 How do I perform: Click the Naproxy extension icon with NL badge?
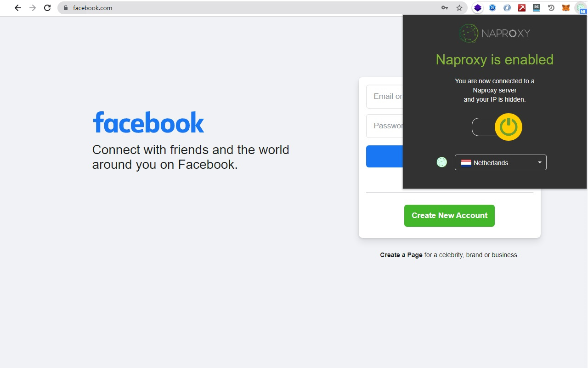[581, 8]
